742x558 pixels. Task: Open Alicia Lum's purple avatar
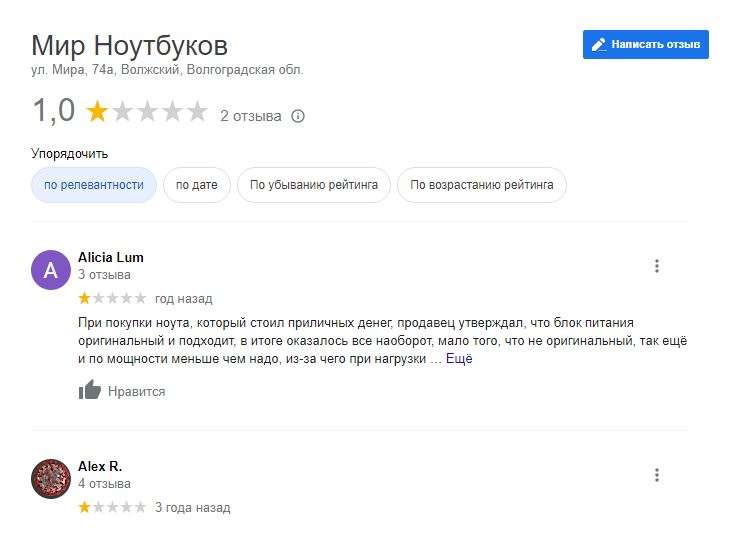pyautogui.click(x=51, y=270)
